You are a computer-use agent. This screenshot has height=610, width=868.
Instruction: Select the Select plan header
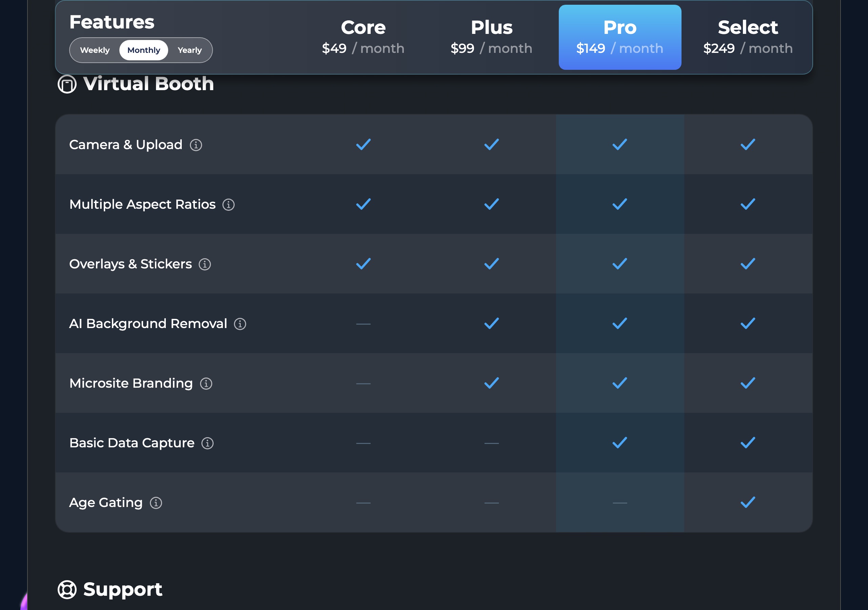[x=748, y=37]
